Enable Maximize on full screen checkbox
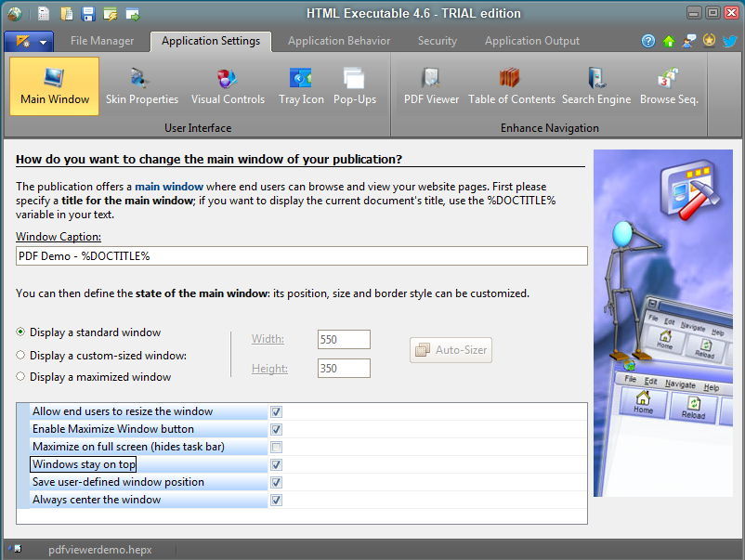The width and height of the screenshot is (745, 560). click(x=276, y=447)
